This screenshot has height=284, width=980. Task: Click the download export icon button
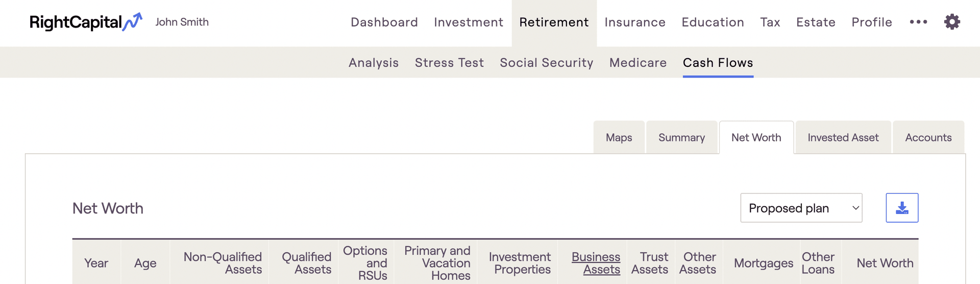[x=902, y=208]
